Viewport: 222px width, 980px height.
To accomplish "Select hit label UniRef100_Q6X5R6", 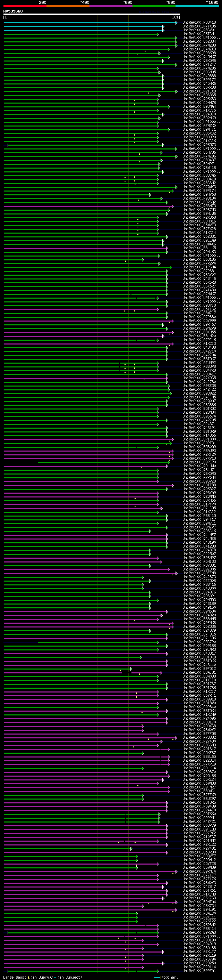I will pyautogui.click(x=199, y=61).
